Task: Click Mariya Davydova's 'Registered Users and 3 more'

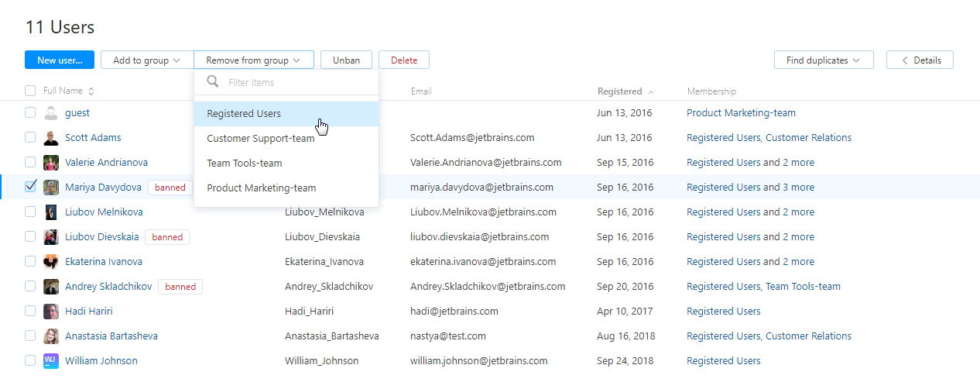Action: 750,188
